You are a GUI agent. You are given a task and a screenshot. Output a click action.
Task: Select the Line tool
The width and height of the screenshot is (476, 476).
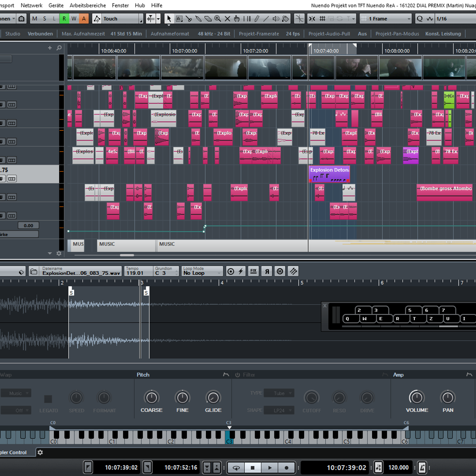[x=266, y=19]
